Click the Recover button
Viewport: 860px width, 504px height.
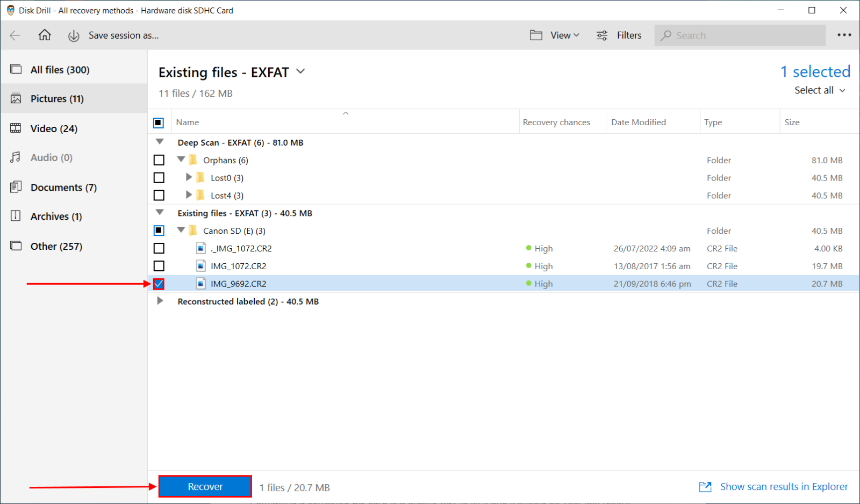(x=205, y=486)
